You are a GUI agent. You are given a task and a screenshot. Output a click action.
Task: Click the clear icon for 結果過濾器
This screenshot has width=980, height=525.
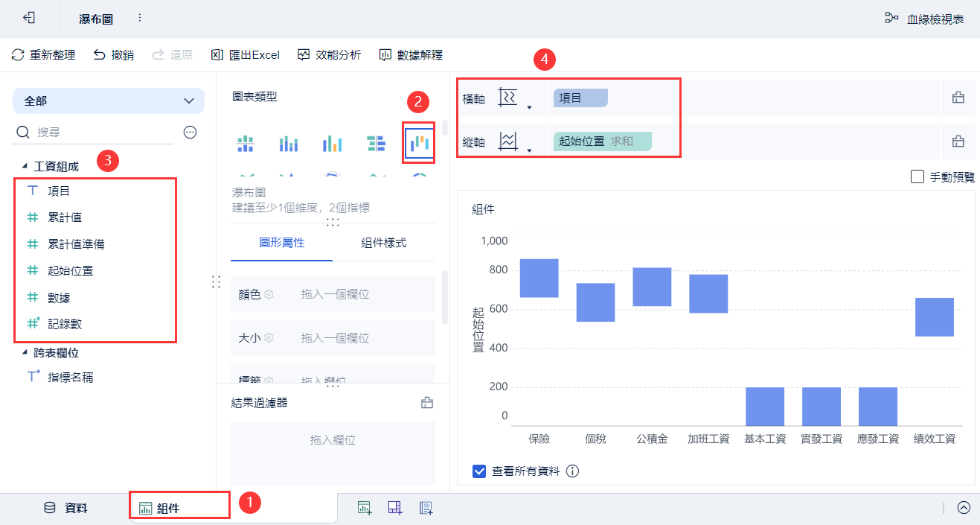(427, 403)
